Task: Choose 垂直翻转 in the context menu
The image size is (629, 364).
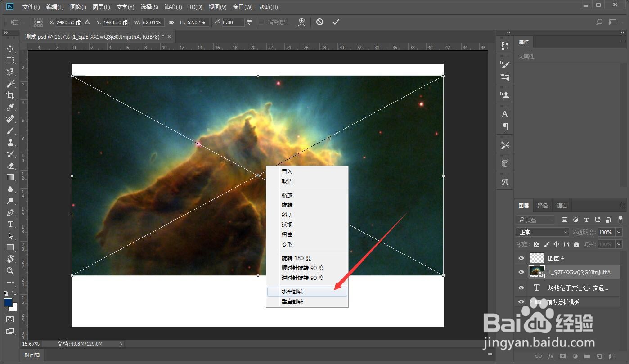Action: click(307, 301)
